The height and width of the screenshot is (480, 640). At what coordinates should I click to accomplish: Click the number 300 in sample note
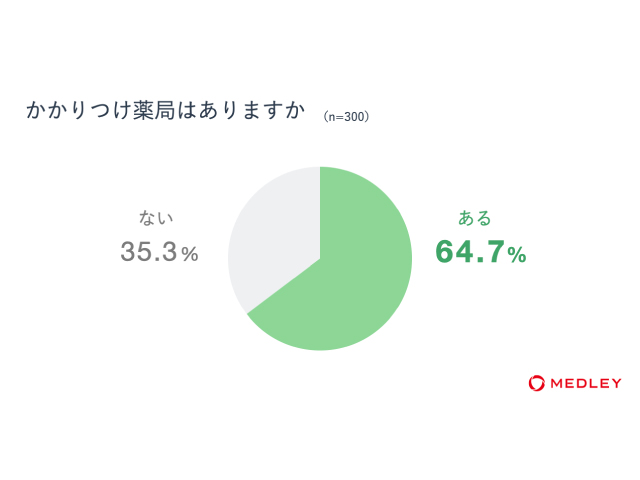tap(354, 117)
